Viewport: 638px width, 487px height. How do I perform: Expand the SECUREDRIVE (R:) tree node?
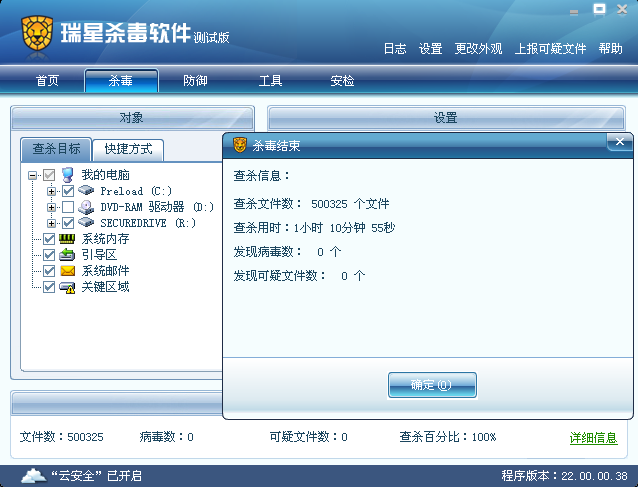click(51, 223)
